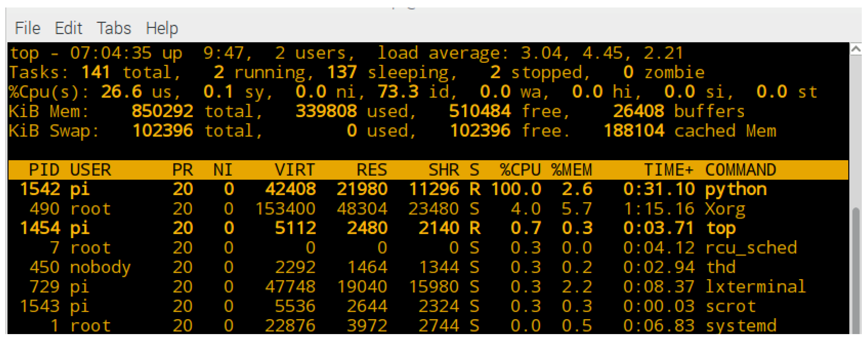The width and height of the screenshot is (868, 339).
Task: Open the File menu
Action: point(27,28)
